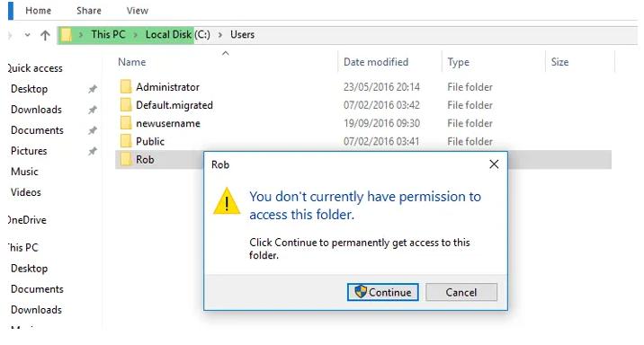Screen dimensions: 644x345
Task: Click Users in the address path
Action: [242, 35]
